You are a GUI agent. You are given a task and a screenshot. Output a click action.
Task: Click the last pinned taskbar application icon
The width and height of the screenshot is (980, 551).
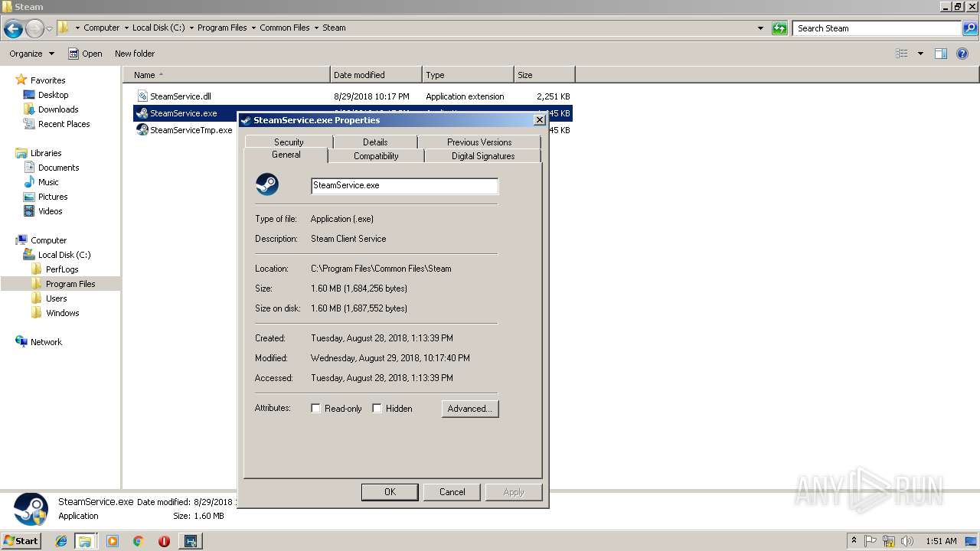click(191, 541)
